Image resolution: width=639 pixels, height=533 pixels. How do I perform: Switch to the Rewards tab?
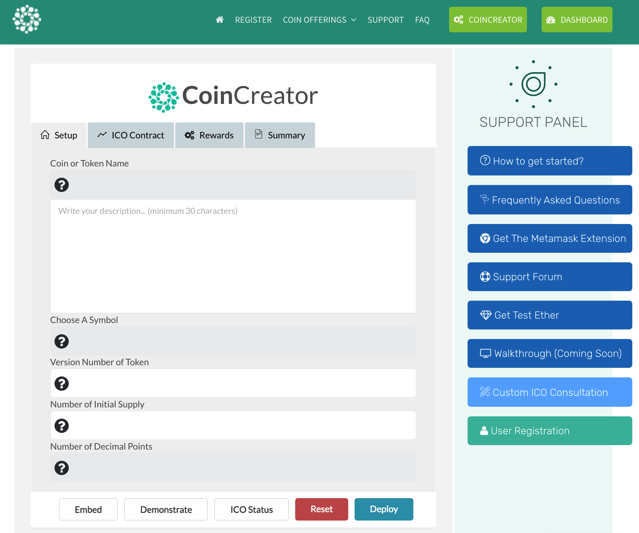pyautogui.click(x=209, y=135)
